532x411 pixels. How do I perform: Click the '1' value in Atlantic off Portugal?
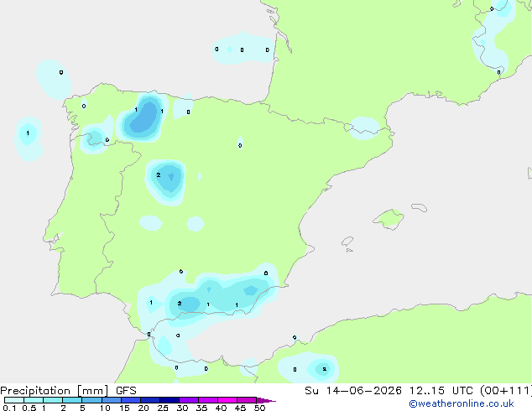28,133
